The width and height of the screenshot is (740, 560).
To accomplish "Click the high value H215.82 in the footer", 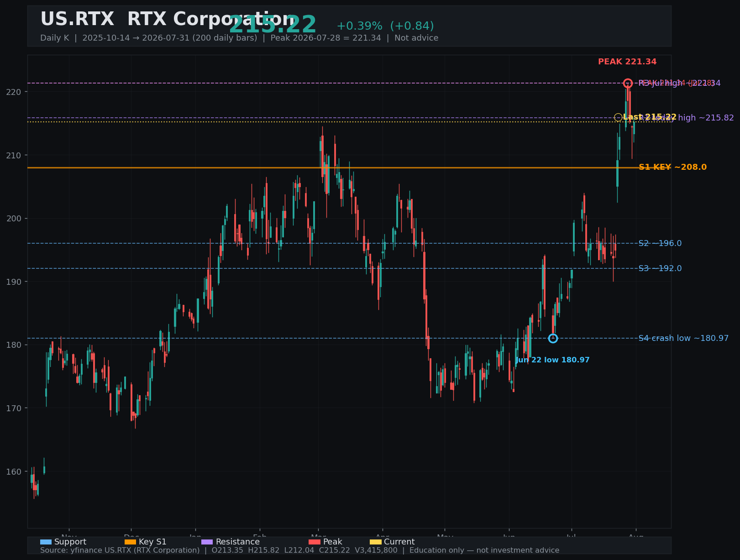I will (263, 550).
